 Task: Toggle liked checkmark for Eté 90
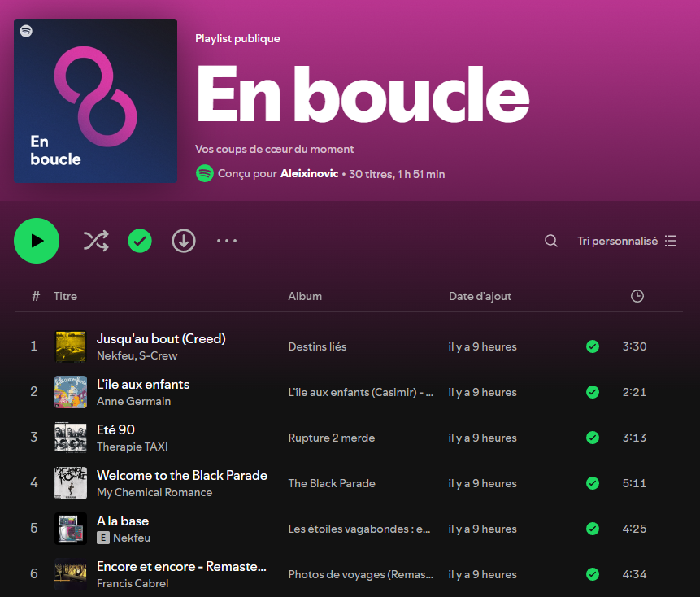coord(593,438)
